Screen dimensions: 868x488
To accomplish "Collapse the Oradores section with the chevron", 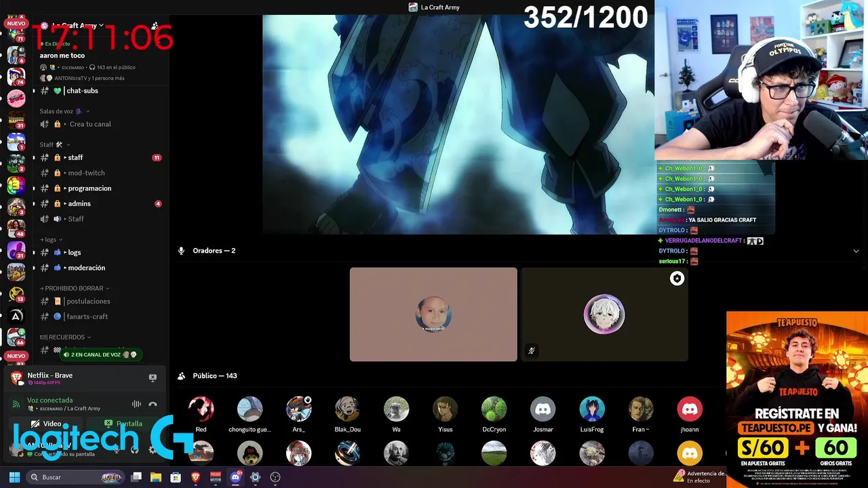I will coord(856,251).
